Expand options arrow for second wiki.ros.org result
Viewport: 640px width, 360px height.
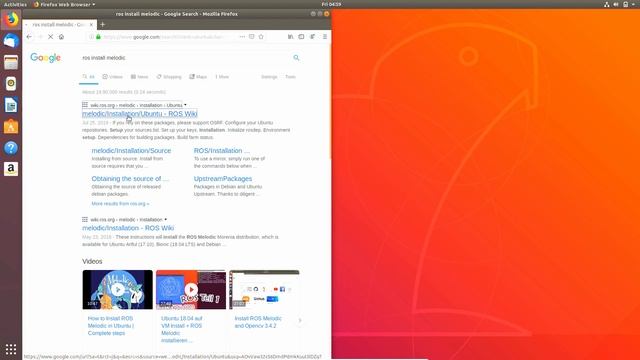point(165,220)
